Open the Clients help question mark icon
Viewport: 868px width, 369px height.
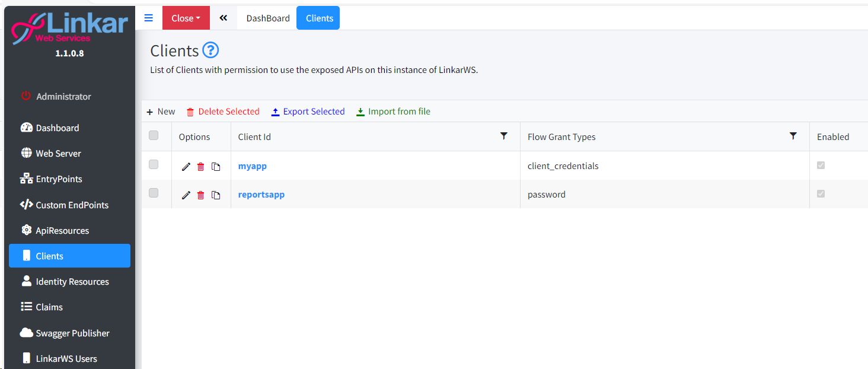210,50
